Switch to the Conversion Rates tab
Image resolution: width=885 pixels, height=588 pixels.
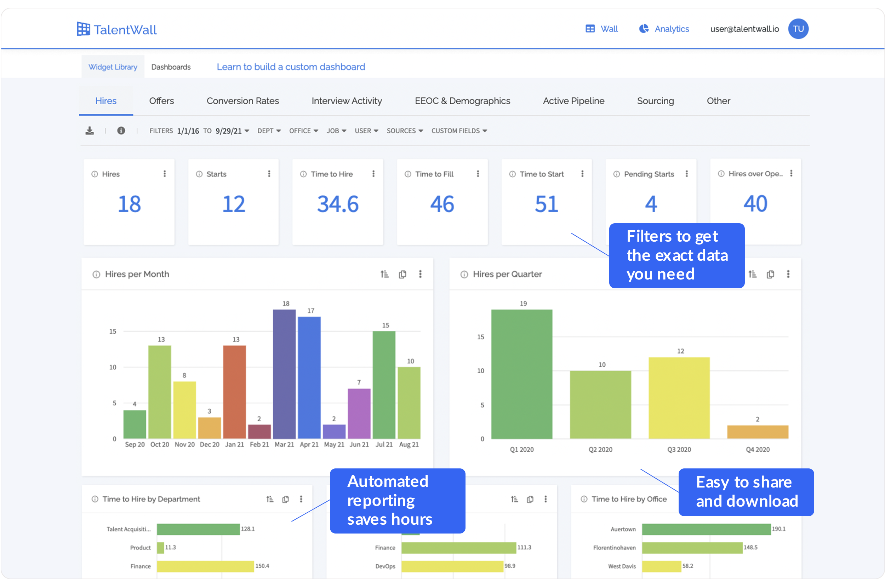pyautogui.click(x=243, y=101)
